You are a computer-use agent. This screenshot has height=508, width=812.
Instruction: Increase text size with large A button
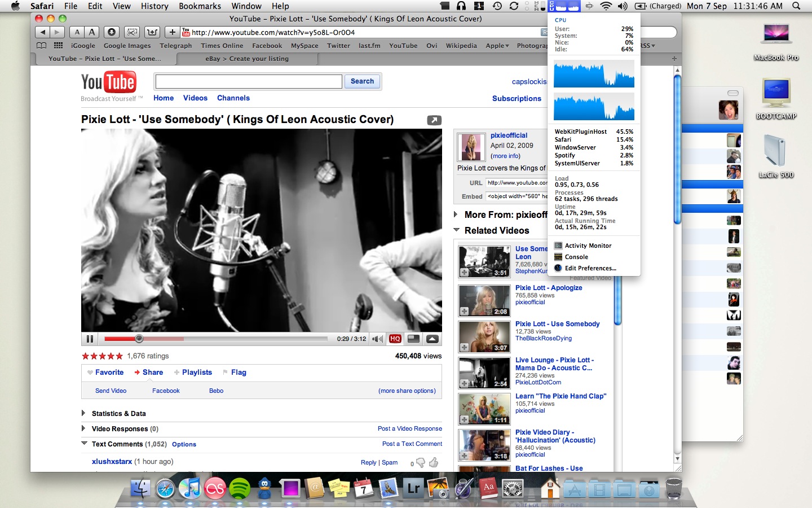(x=92, y=32)
